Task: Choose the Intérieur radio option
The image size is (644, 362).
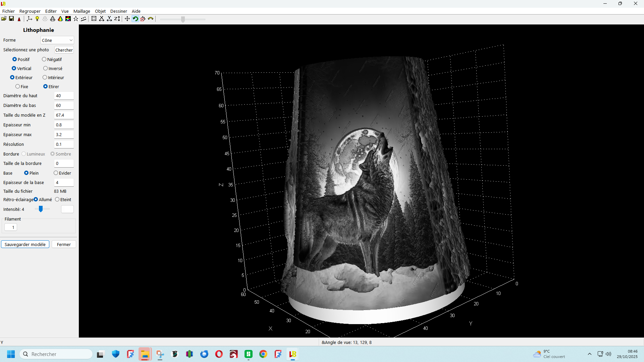Action: (x=45, y=77)
